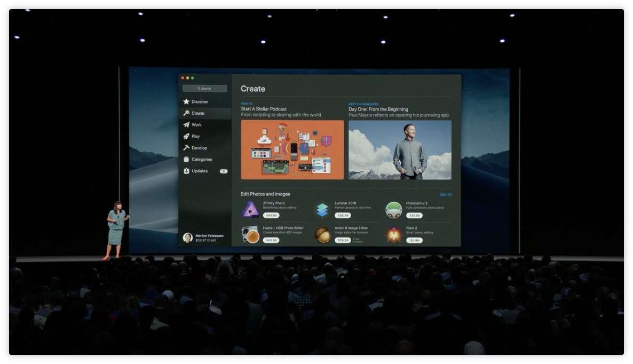Click See All for Edit Photos and Images

[446, 194]
